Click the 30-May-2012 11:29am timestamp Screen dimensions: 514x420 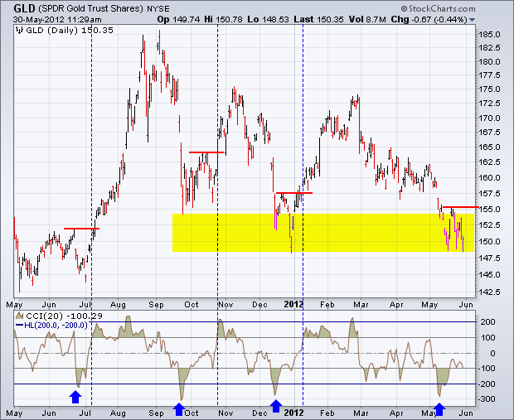[57, 20]
